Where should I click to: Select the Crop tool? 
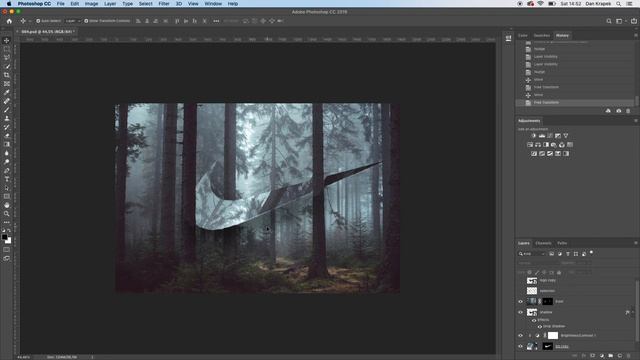(7, 75)
